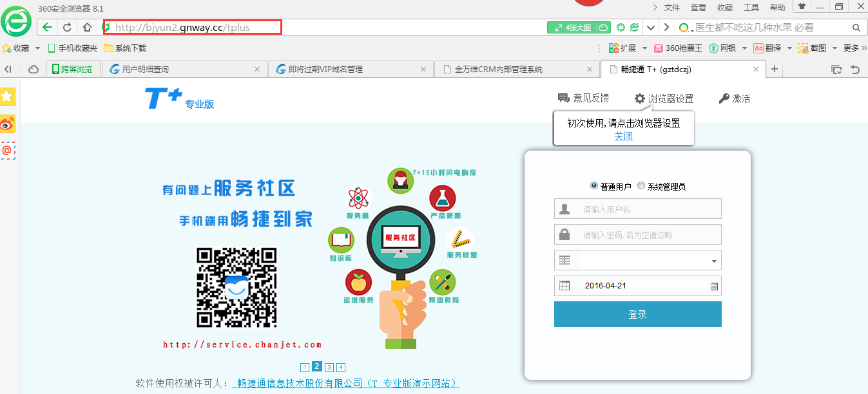This screenshot has height=394, width=868.
Task: Expand the 扩展 dropdown arrow
Action: (x=643, y=48)
